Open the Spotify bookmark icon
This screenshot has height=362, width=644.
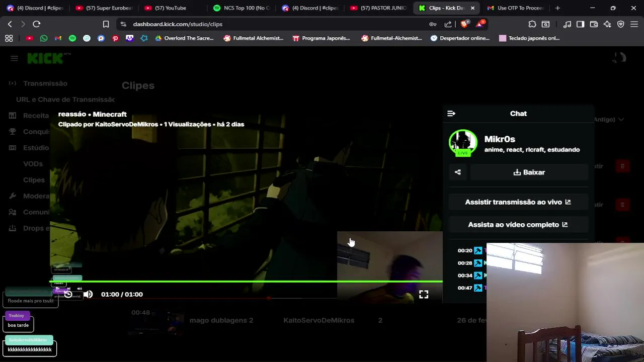pos(72,38)
